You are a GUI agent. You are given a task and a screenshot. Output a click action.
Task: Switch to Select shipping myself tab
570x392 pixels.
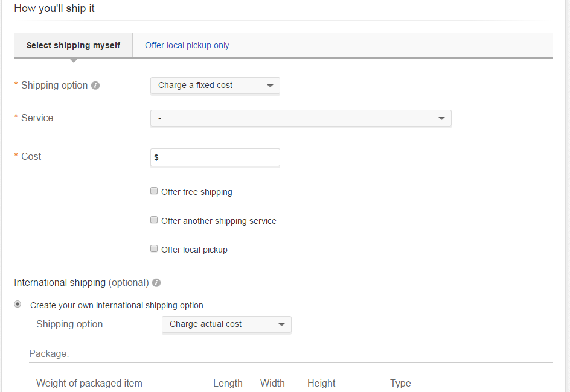pos(73,45)
